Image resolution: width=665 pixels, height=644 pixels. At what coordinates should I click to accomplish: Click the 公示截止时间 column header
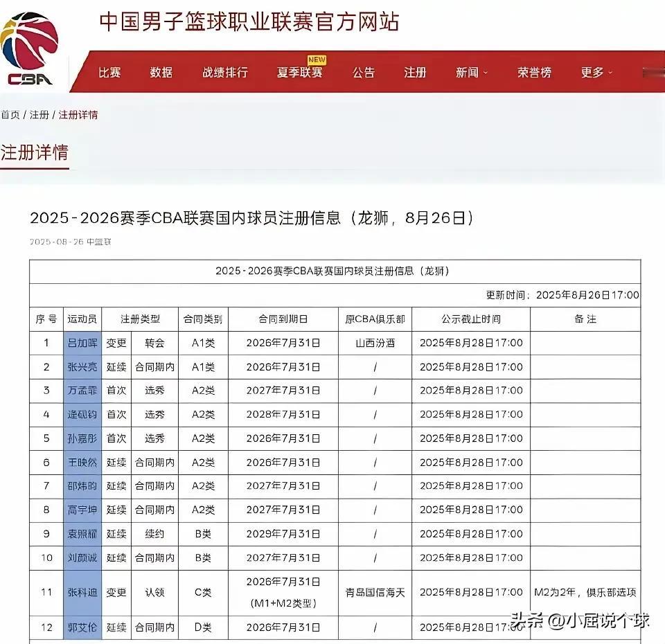[x=471, y=319]
